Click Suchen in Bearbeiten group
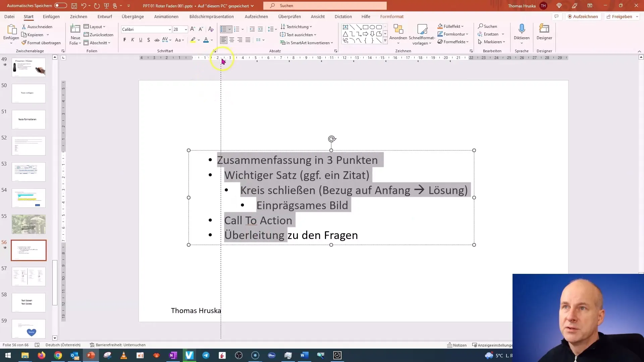 pos(487,26)
